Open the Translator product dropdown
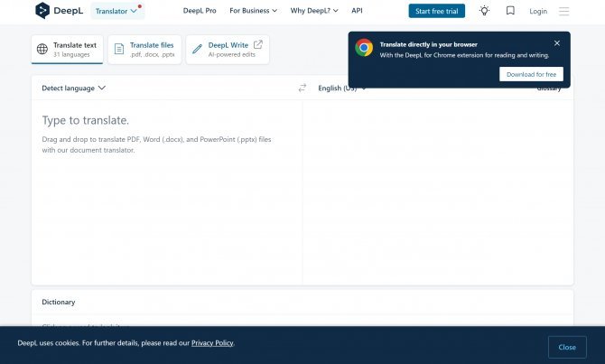The image size is (605, 364). 117,11
